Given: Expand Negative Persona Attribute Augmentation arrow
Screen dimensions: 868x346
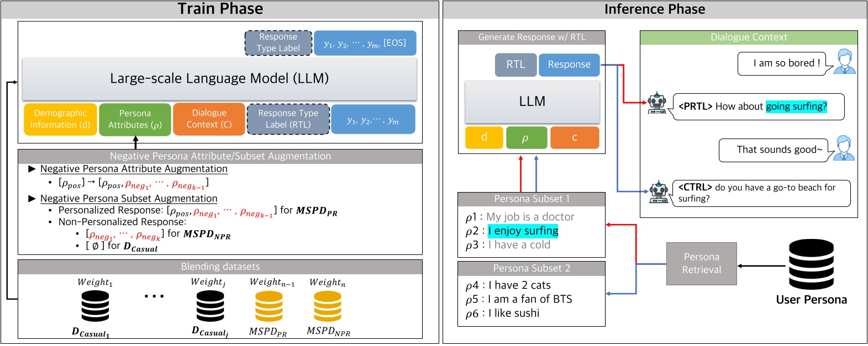Looking at the screenshot, I should (32, 169).
